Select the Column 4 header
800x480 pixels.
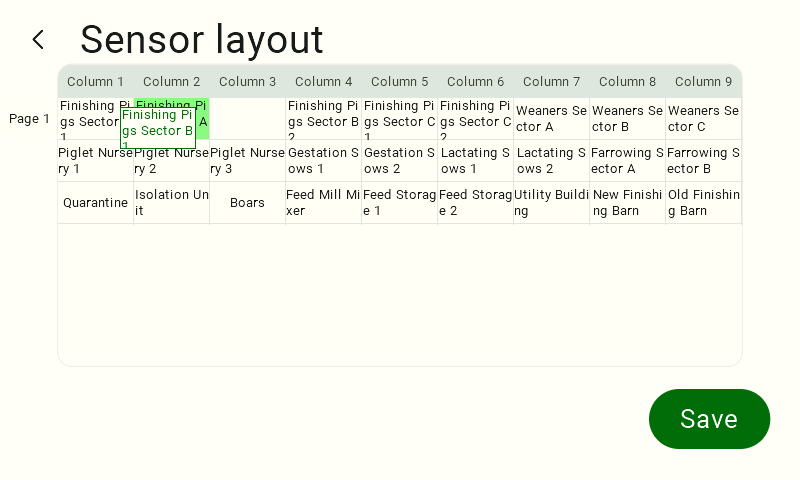pyautogui.click(x=323, y=82)
